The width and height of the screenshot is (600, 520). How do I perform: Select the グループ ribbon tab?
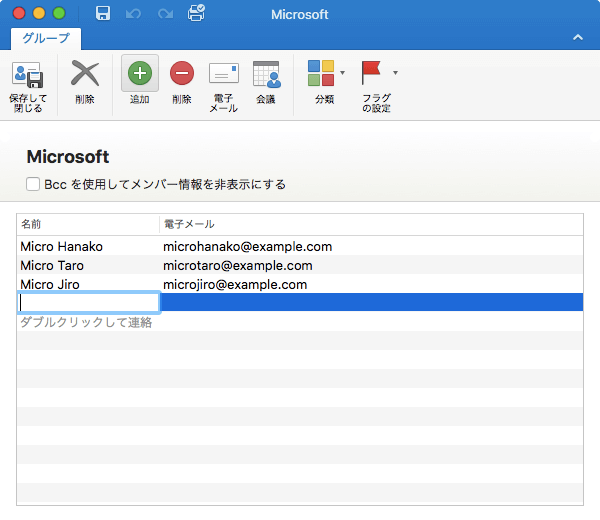pos(46,38)
